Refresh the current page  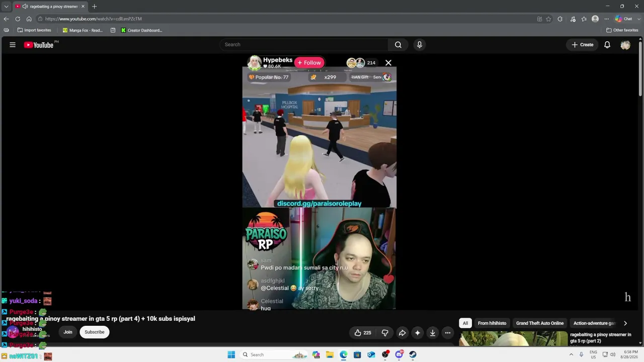18,19
